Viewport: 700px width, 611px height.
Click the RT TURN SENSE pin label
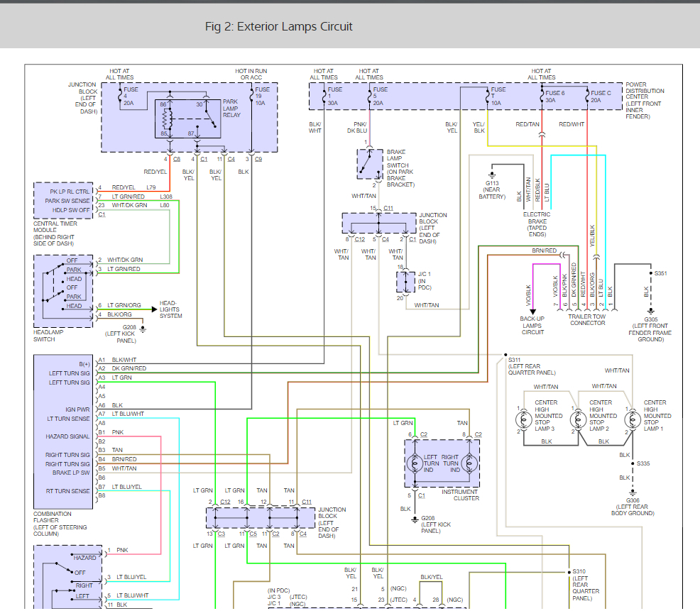68,491
